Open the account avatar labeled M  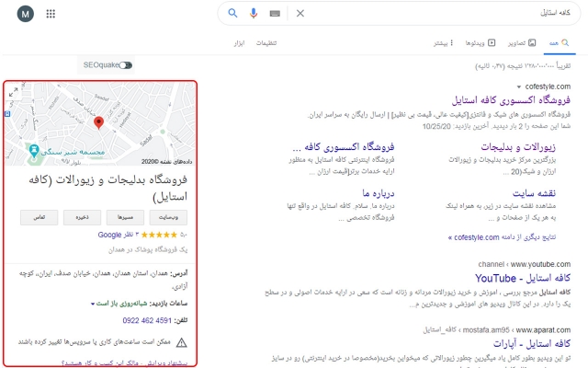[x=26, y=14]
